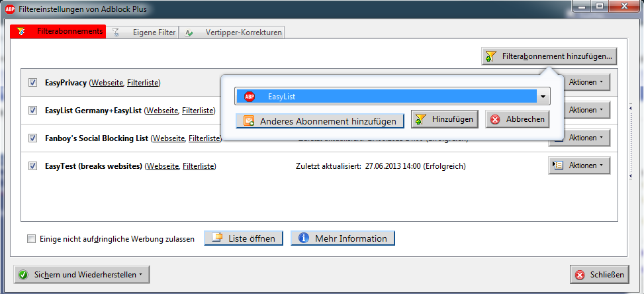Click the blue info icon on Mehr Information
Viewport: 644px width, 294px height.
(304, 238)
